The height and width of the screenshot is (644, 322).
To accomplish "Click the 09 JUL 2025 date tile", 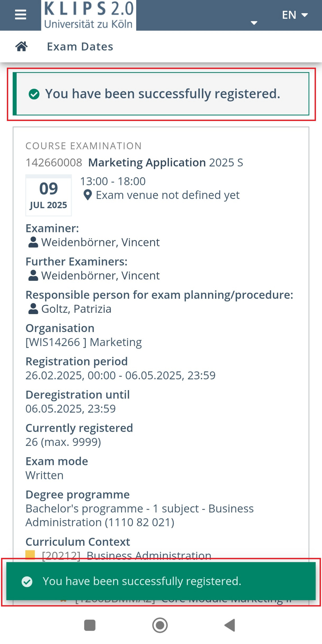I will coord(49,195).
